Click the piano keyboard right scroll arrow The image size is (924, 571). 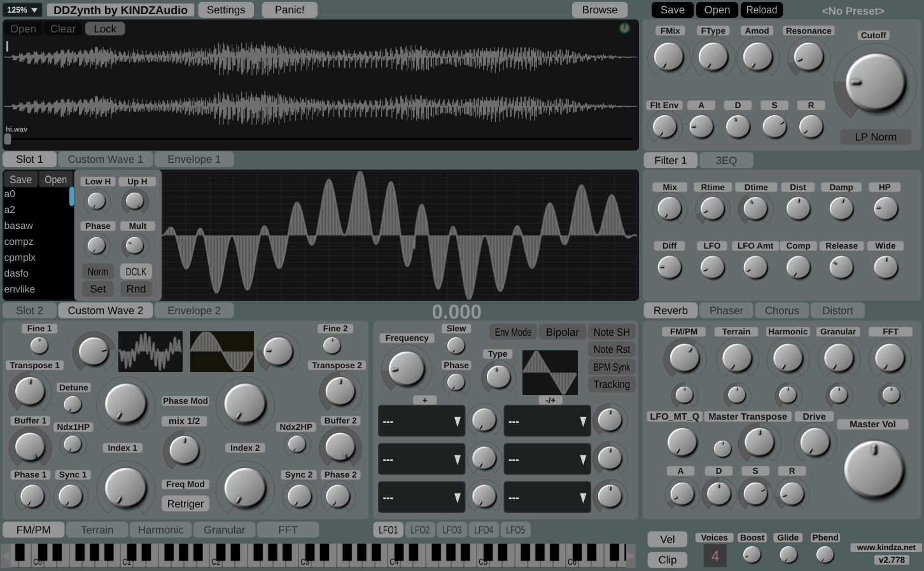[631, 556]
